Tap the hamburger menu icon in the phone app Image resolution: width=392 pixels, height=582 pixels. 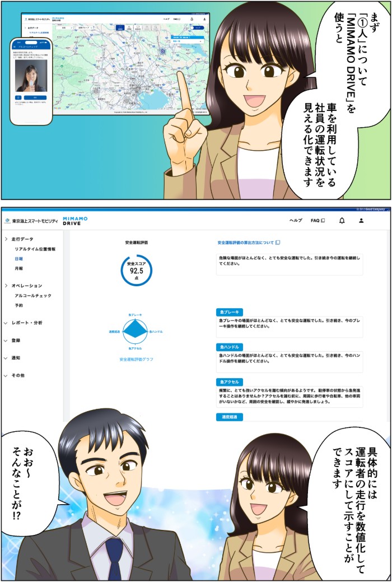point(14,46)
